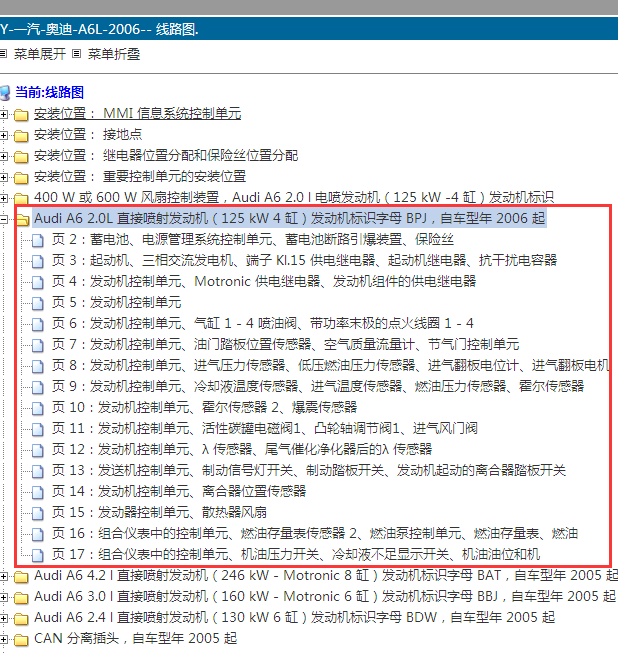618x653 pixels.
Task: Click folder icon of CAN 分离插头
Action: click(21, 639)
